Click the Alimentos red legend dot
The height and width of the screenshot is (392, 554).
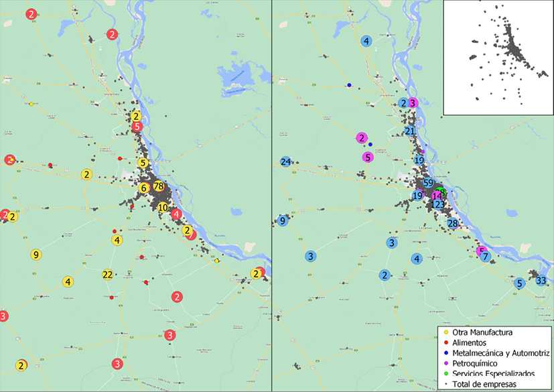pos(446,342)
